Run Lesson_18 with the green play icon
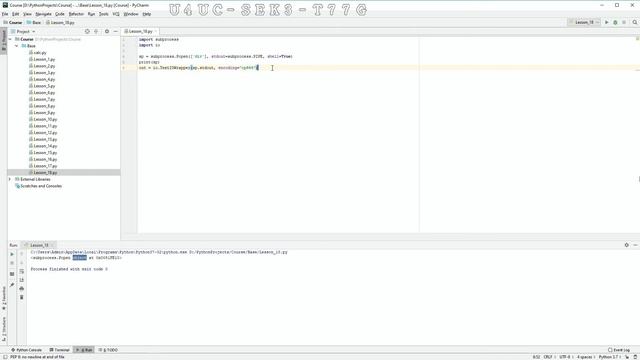640x360 pixels. [x=607, y=22]
